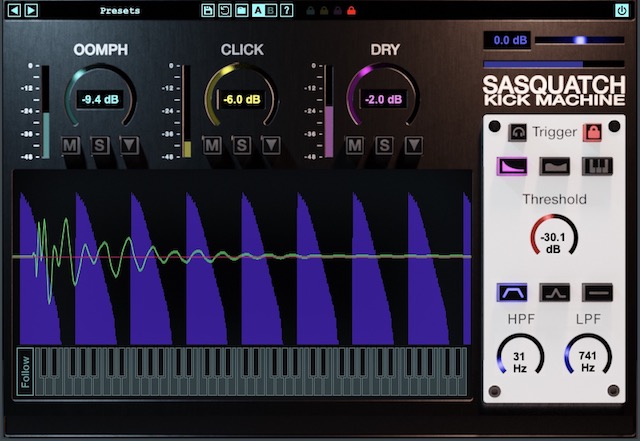Click the output gain slider
This screenshot has height=441, width=640.
pos(580,40)
